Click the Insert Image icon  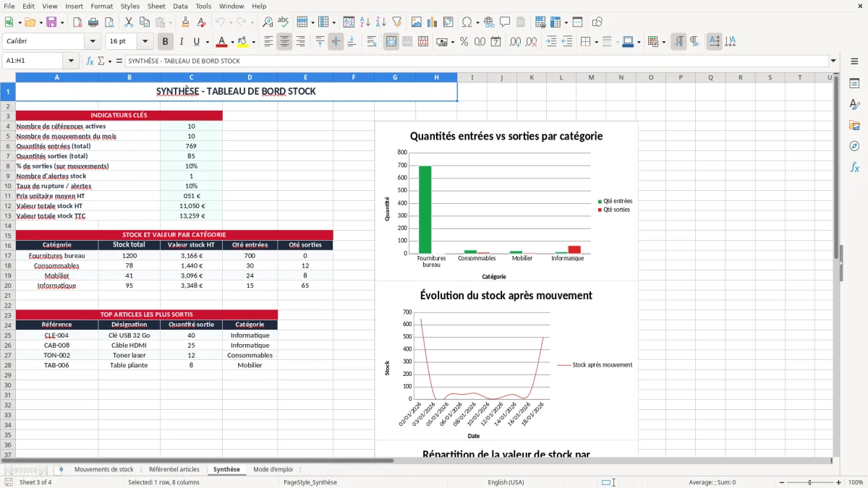coord(417,22)
